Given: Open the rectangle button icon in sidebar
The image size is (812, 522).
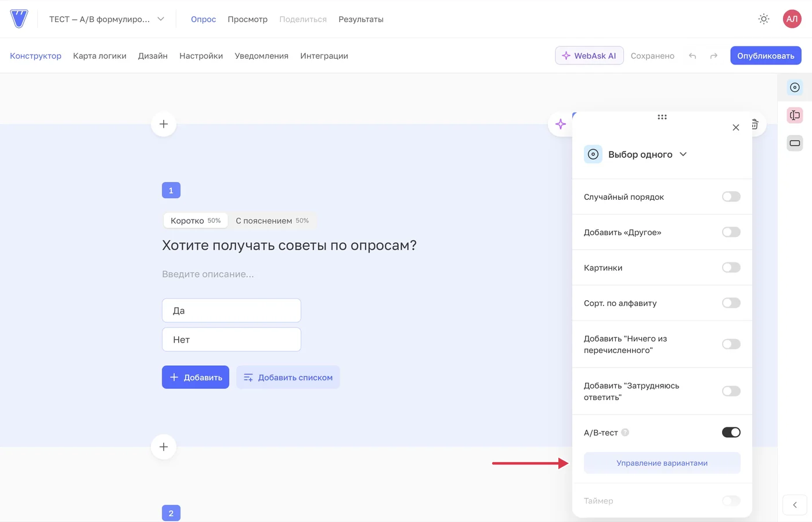Looking at the screenshot, I should point(795,143).
